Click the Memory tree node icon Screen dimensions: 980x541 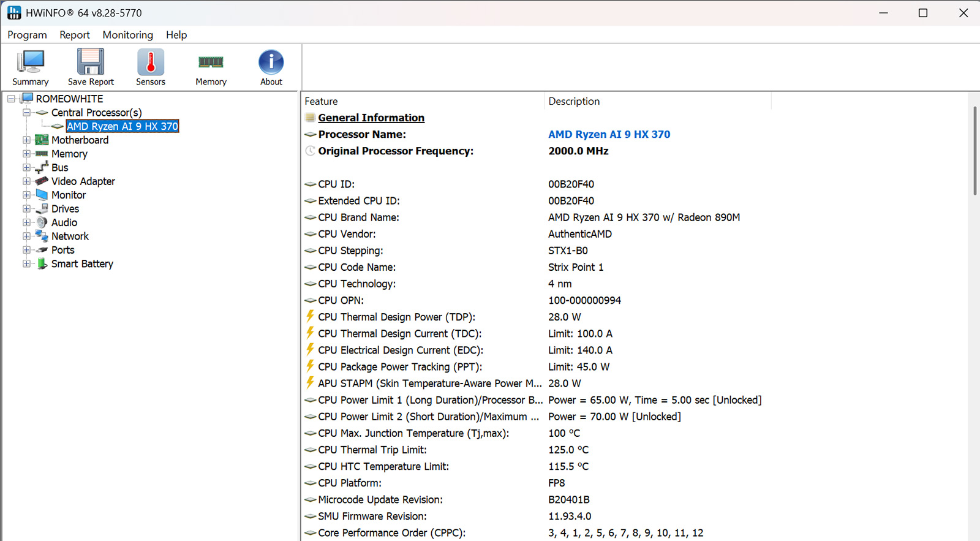tap(42, 154)
